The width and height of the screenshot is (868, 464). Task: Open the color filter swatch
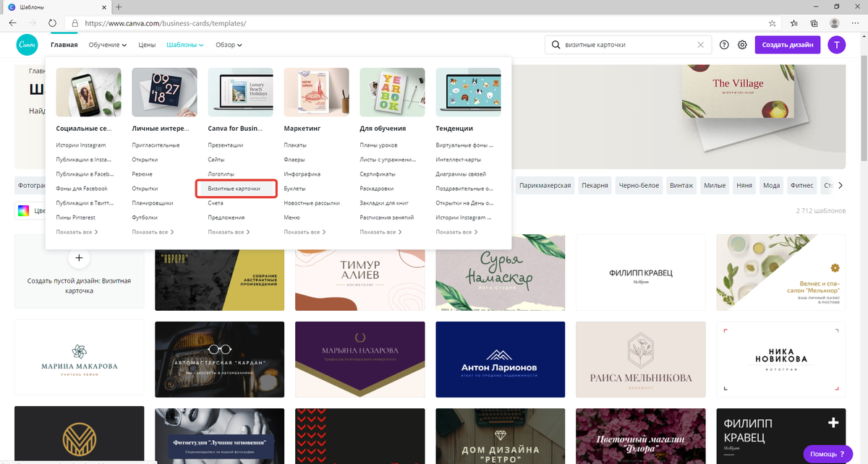[x=23, y=211]
